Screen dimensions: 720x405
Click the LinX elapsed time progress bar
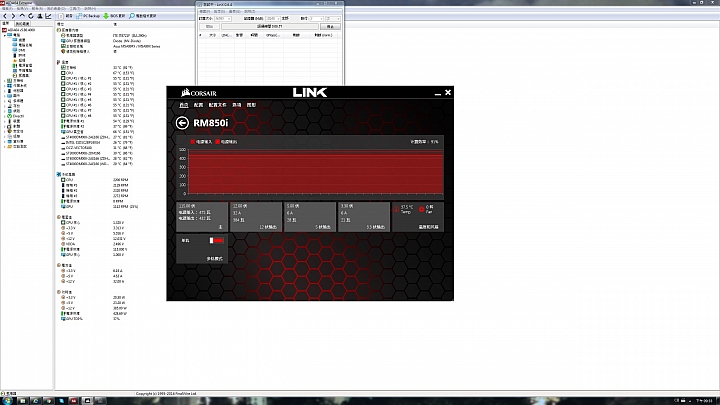pos(270,27)
